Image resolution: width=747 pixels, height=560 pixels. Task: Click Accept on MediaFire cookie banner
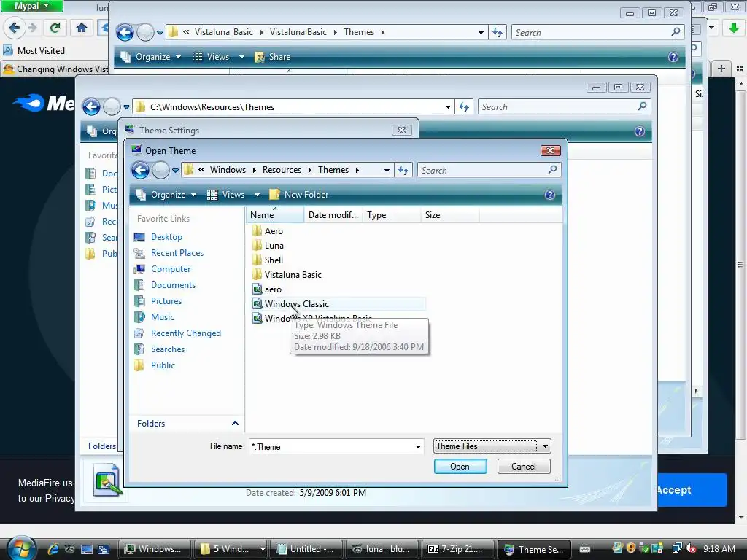692,490
